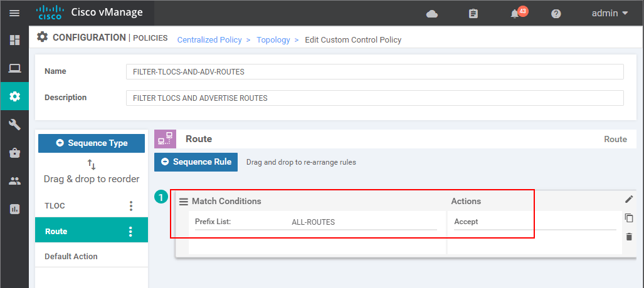Image resolution: width=644 pixels, height=288 pixels.
Task: Click the Centralized Policy breadcrumb link
Action: click(209, 40)
